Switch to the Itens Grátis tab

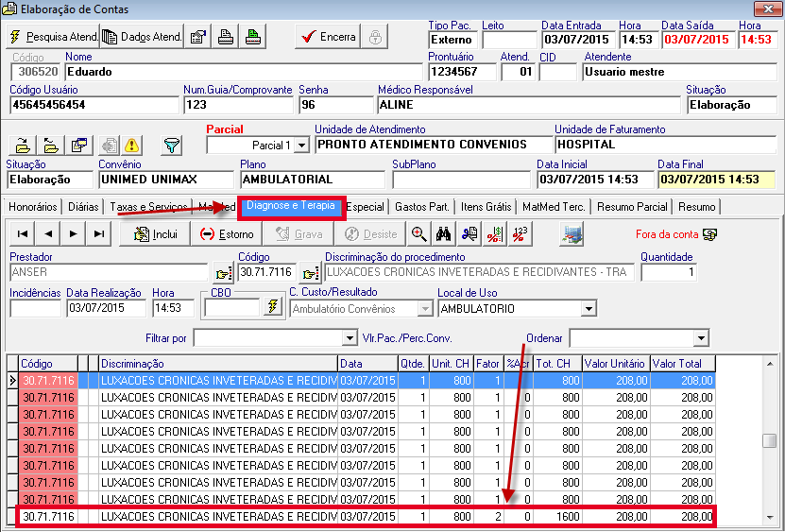(x=486, y=206)
